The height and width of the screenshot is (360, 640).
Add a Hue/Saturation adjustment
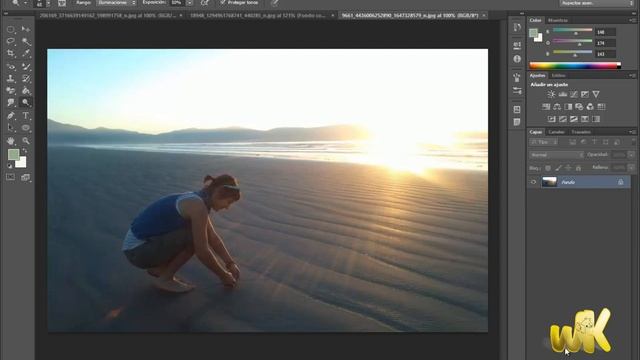click(x=546, y=107)
